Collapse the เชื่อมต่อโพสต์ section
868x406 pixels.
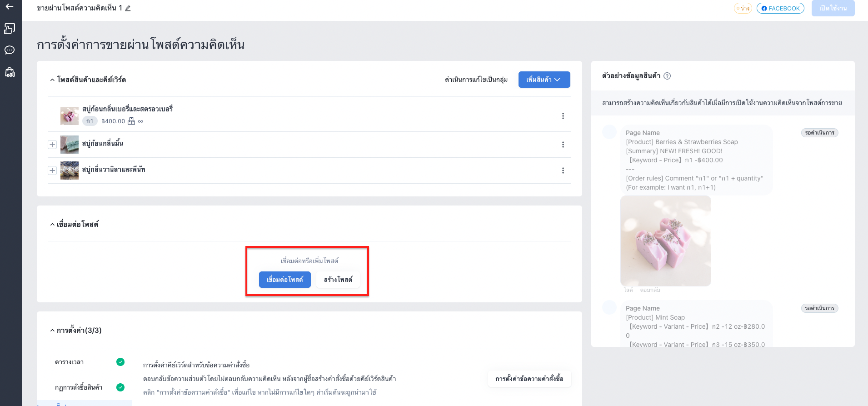pyautogui.click(x=52, y=225)
